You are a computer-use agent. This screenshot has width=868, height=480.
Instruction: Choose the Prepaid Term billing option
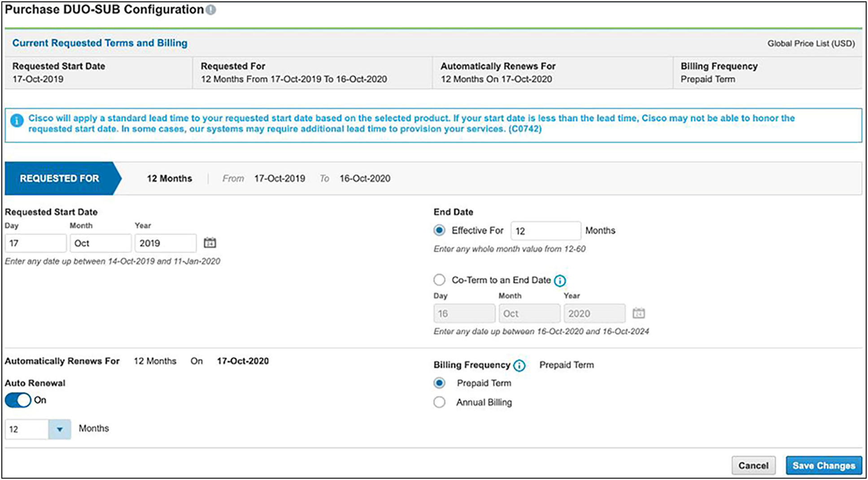click(x=440, y=383)
